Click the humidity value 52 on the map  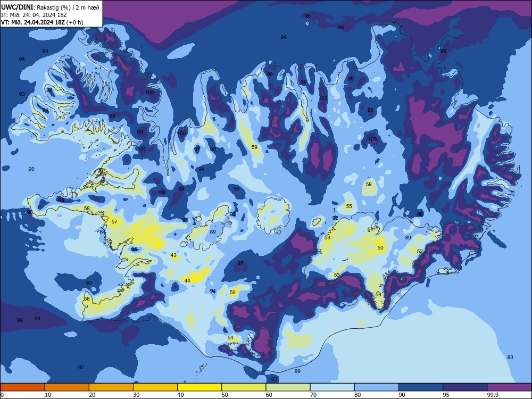point(420,252)
